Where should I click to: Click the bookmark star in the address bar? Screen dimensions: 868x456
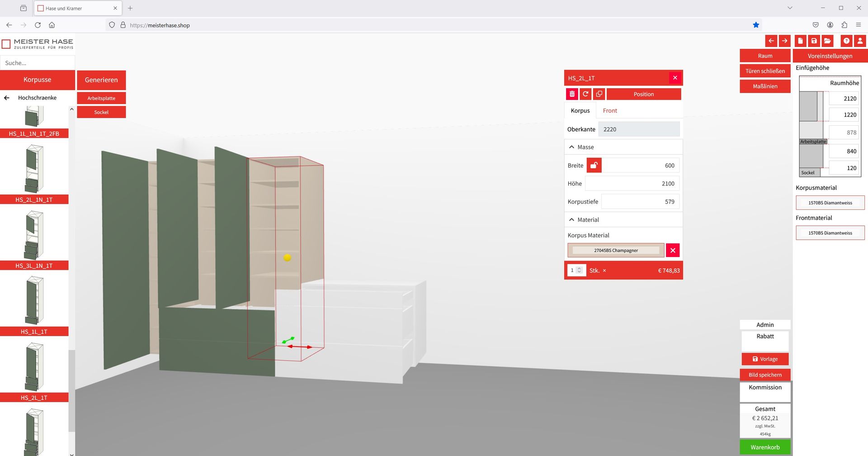tap(756, 25)
